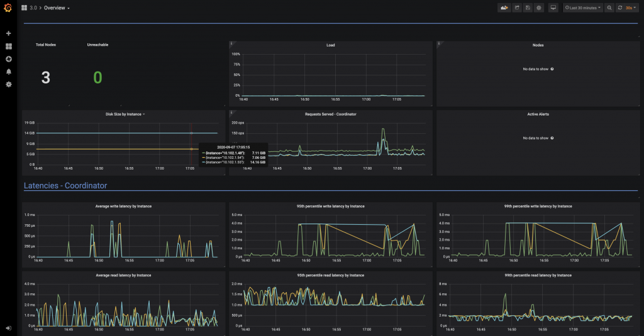Click the Grafana logo home icon

(8, 8)
